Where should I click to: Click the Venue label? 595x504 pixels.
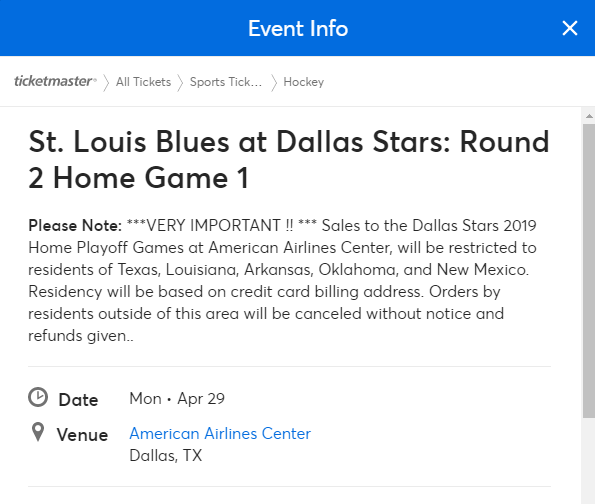tap(82, 435)
